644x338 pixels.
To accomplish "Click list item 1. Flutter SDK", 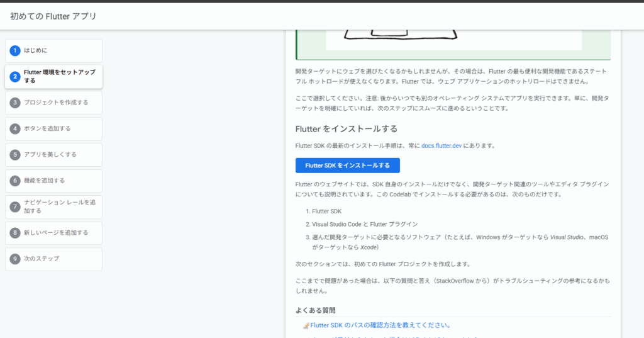I will click(326, 211).
